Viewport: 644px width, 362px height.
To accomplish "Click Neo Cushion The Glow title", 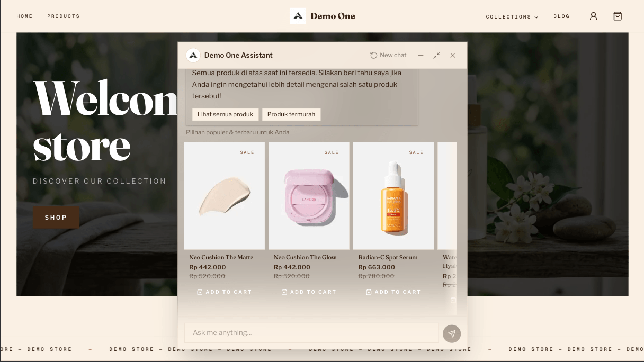I will tap(305, 257).
